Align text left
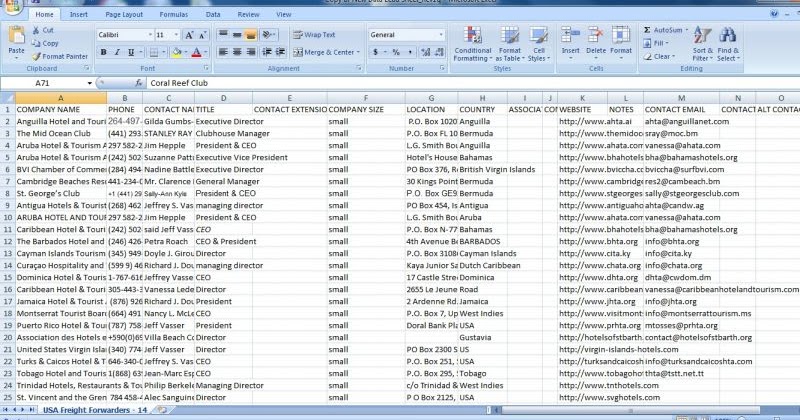The height and width of the screenshot is (420, 800). (223, 52)
